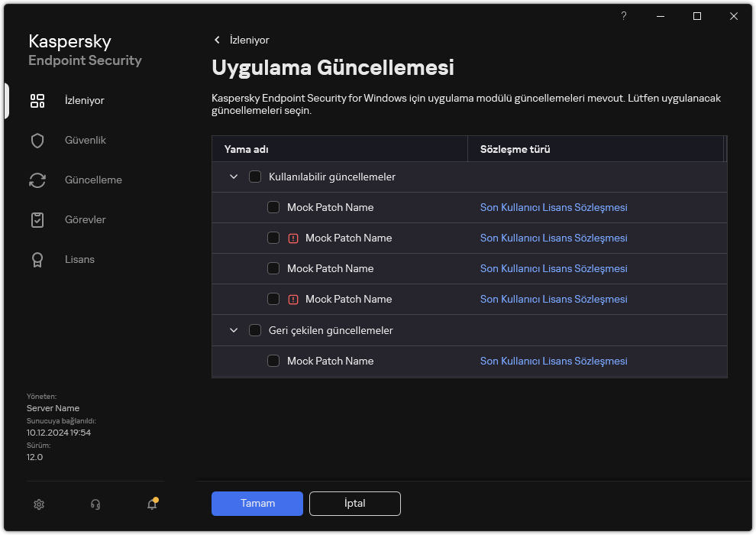This screenshot has height=535, width=756.
Task: Click the support headset icon
Action: [95, 504]
